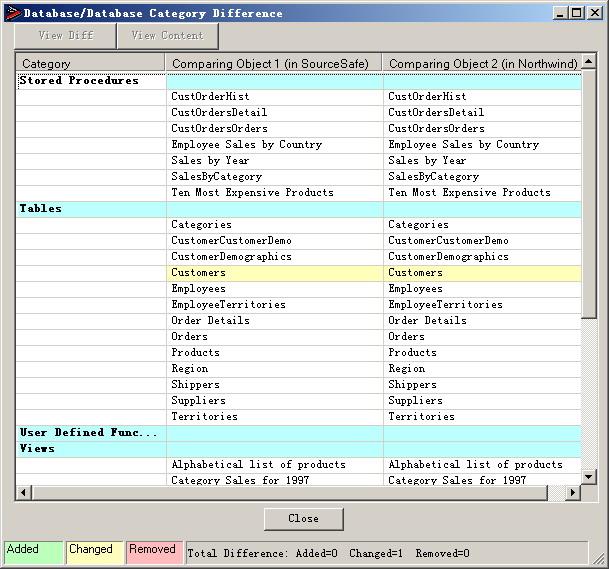Select CustOrderHist in Northwind column
Viewport: 609px width, 569px height.
482,97
